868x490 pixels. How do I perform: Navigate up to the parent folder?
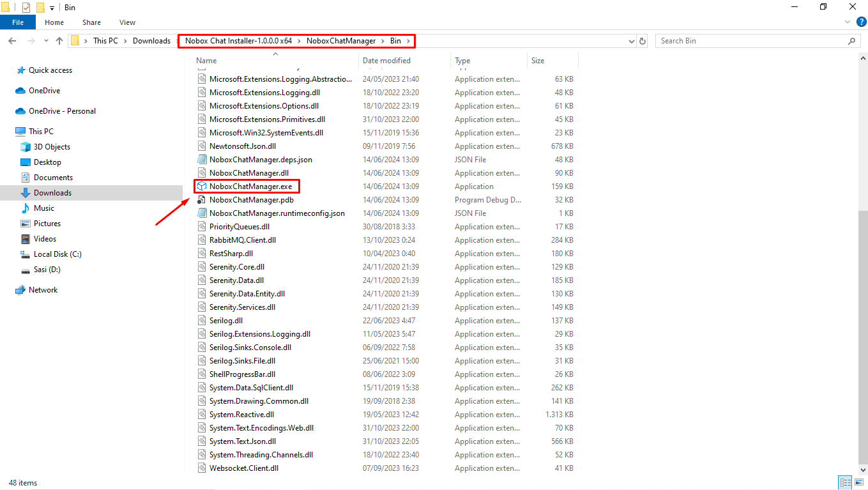click(x=59, y=40)
